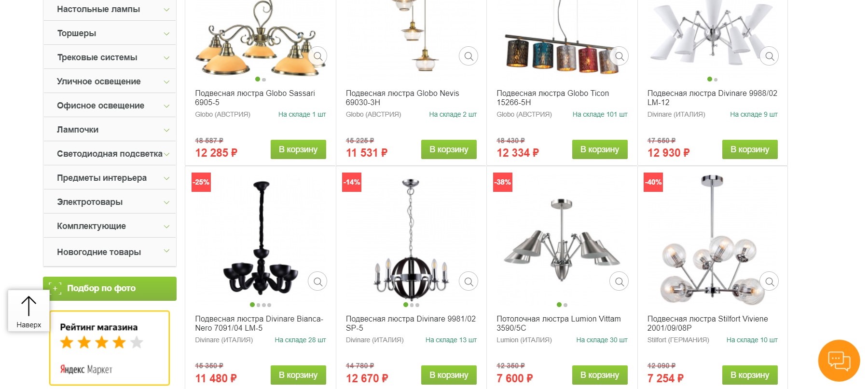
Task: Open the Яндекс Маркет store rating widget
Action: 110,348
